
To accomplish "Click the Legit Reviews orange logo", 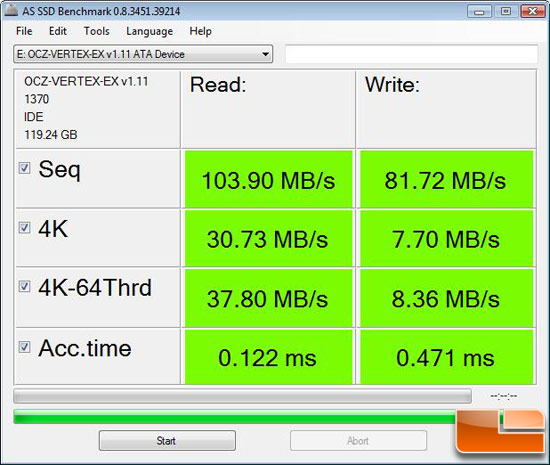I will point(501,430).
